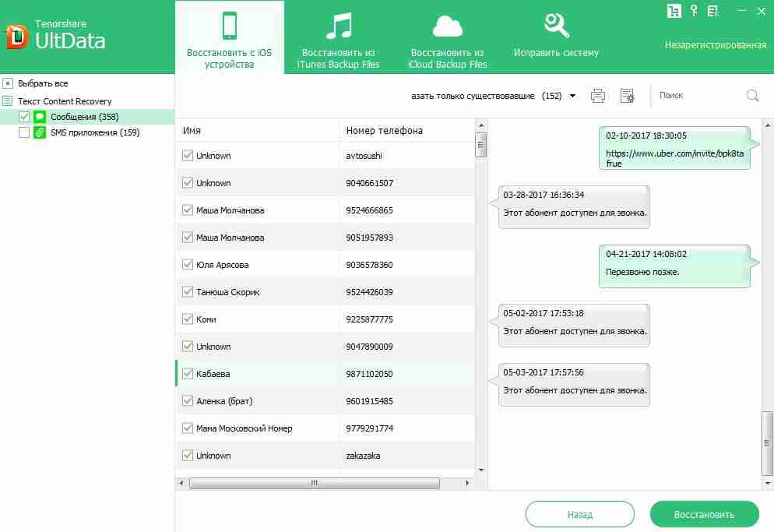Open the export settings icon beside printer
Viewport: 774px width, 532px height.
coord(627,95)
